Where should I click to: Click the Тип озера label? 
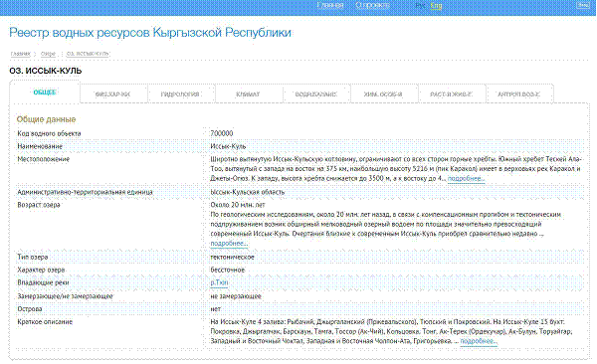pyautogui.click(x=33, y=258)
